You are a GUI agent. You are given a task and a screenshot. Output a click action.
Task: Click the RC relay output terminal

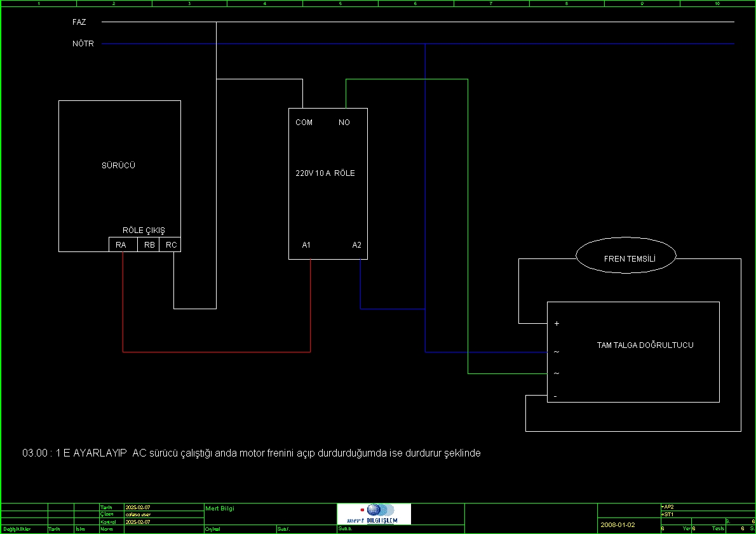(x=170, y=245)
